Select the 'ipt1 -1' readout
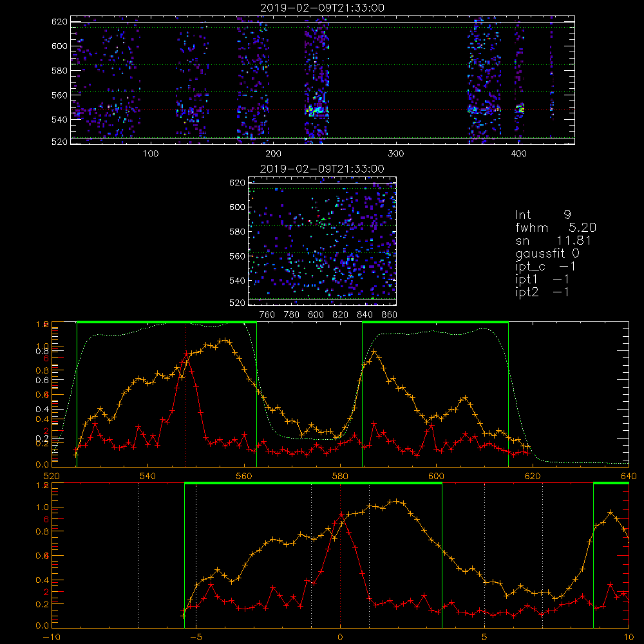The height and width of the screenshot is (644, 644). [542, 279]
